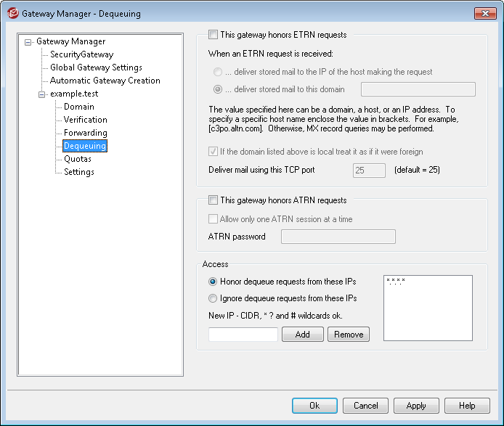The width and height of the screenshot is (504, 426).
Task: Select Global Gateway Settings tree item
Action: coord(96,67)
